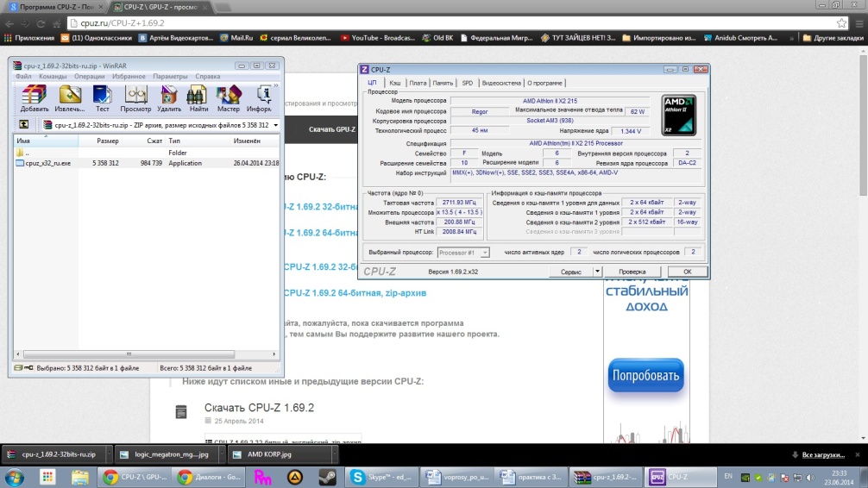868x488 pixels.
Task: Click WinRAR horizontal scrollbar thumb
Action: (x=129, y=354)
